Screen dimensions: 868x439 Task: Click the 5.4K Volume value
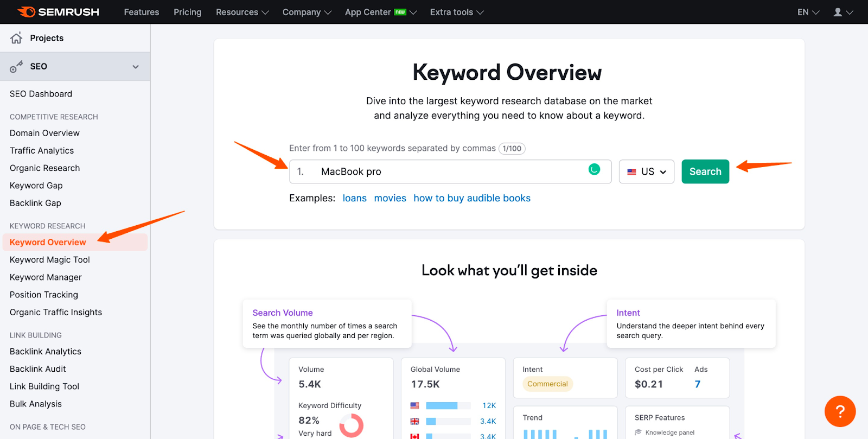310,384
